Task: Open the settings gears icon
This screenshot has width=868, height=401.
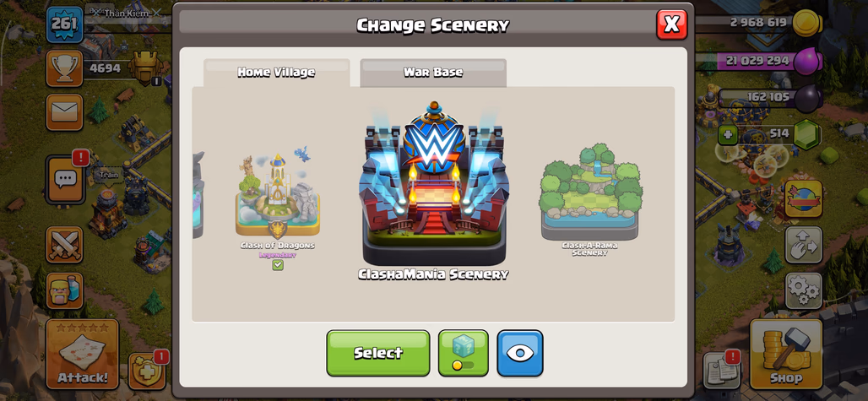Action: tap(803, 290)
